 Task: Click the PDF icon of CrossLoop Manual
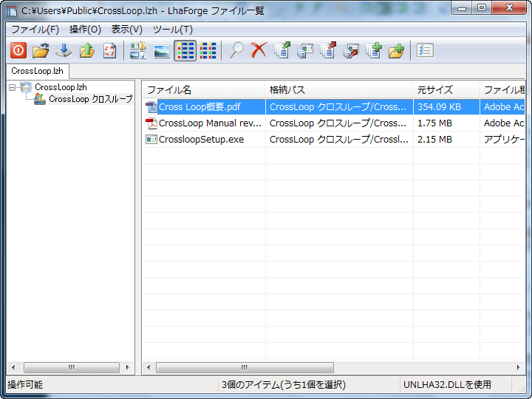(151, 123)
